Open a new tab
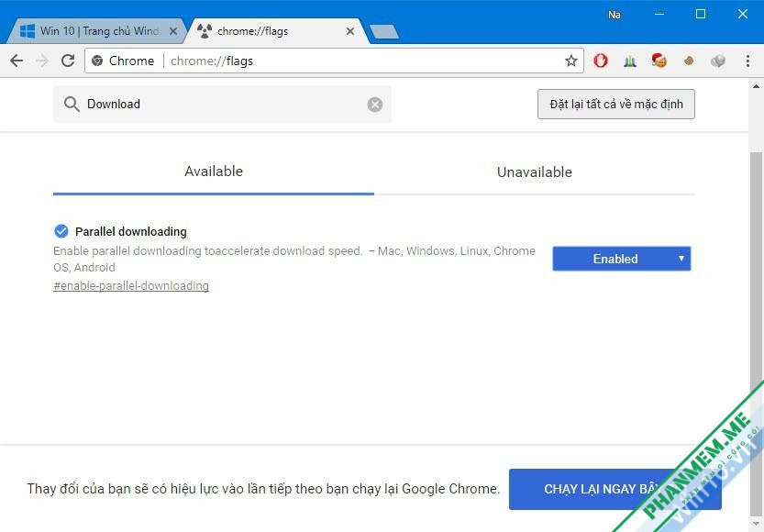Image resolution: width=764 pixels, height=532 pixels. [x=384, y=32]
